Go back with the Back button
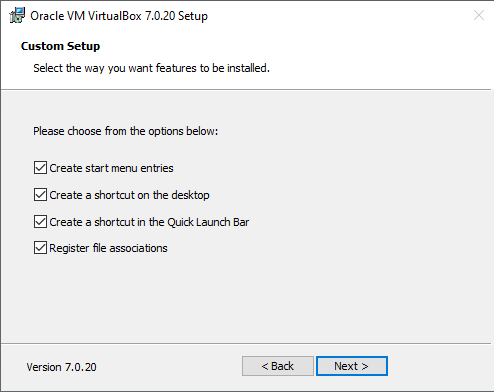494x392 pixels. (x=278, y=366)
